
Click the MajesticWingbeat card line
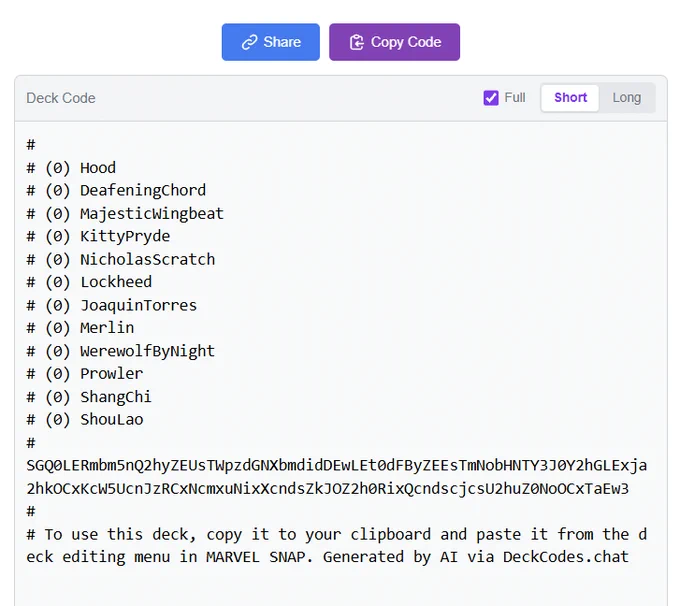[x=125, y=213]
